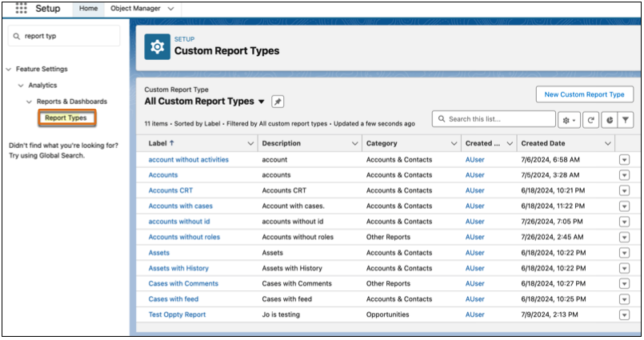Viewport: 644px width, 340px height.
Task: Open row actions for Accounts CRT
Action: 624,190
